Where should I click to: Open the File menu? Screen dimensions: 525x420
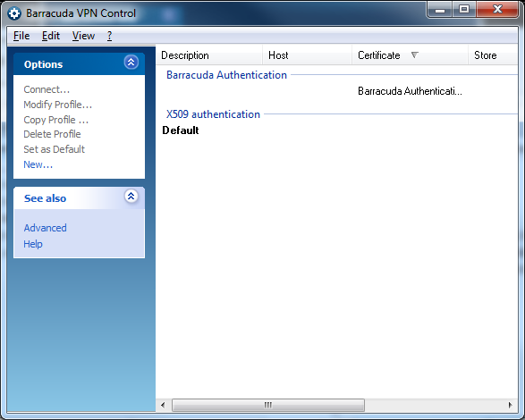(x=21, y=36)
